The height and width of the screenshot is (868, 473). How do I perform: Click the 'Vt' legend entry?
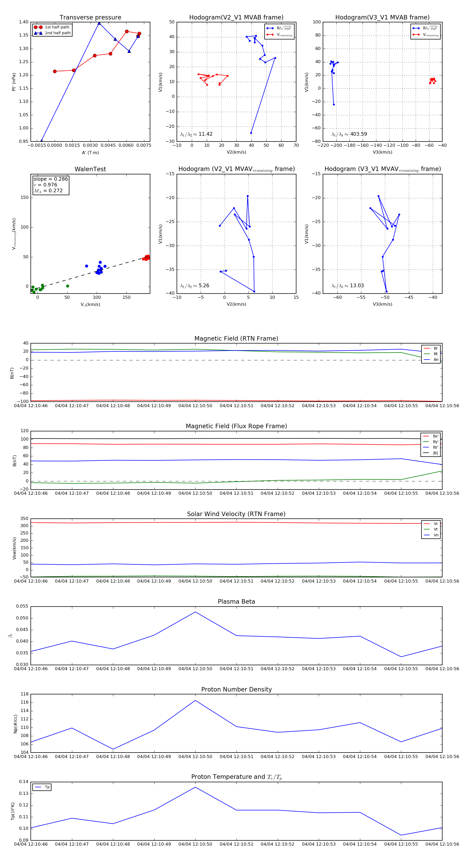(431, 530)
